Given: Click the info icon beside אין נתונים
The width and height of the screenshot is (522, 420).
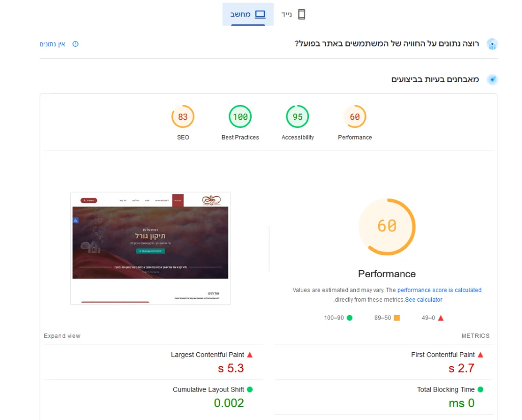Looking at the screenshot, I should pos(75,44).
